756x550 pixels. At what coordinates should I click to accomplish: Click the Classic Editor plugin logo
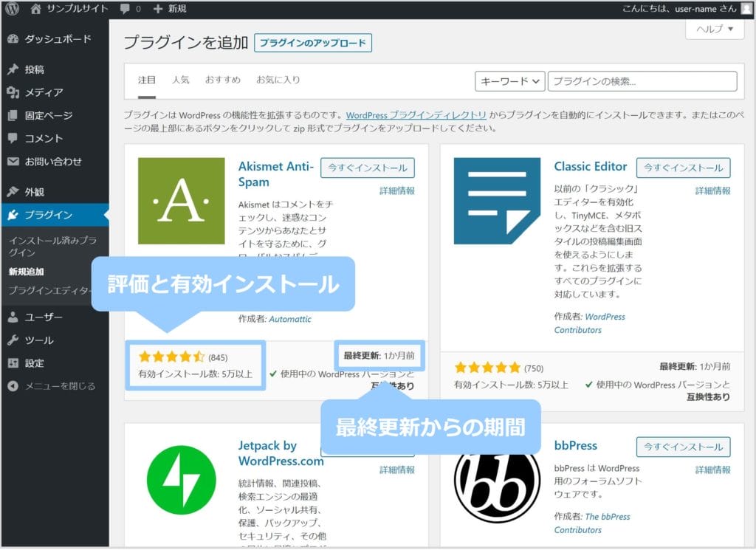click(497, 201)
